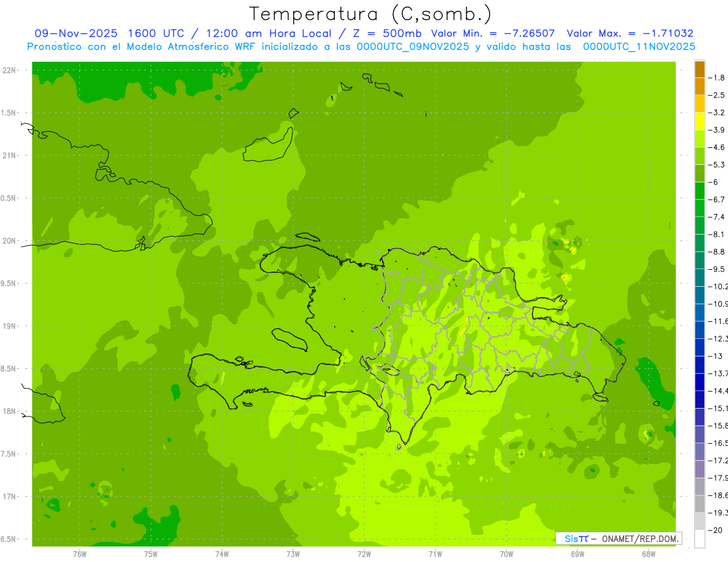Image resolution: width=728 pixels, height=562 pixels.
Task: Click the "-13" legend value
Action: click(x=716, y=356)
